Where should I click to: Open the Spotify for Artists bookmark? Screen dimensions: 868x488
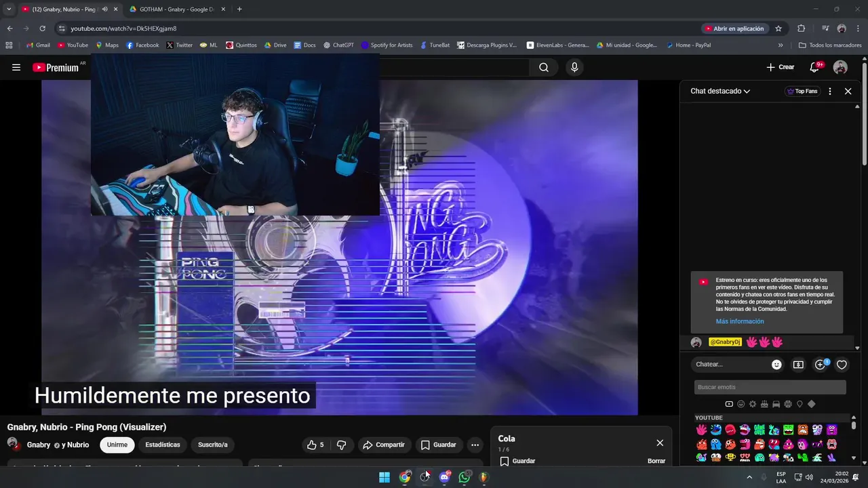(387, 45)
